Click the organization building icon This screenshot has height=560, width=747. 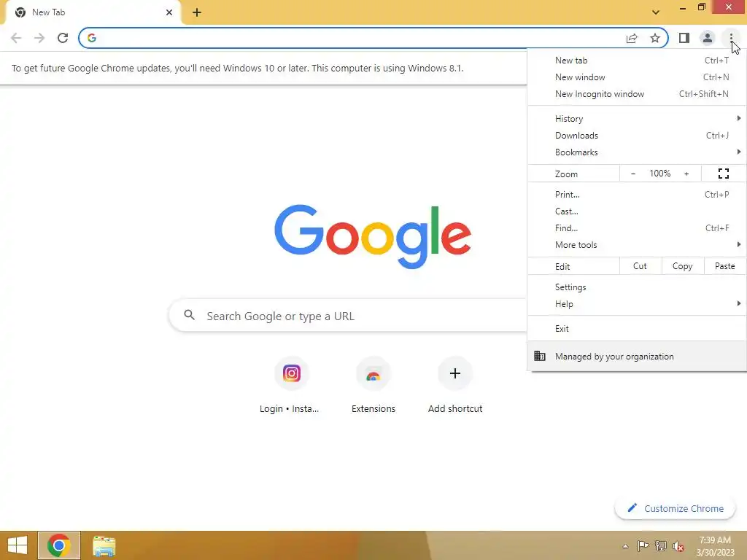pos(539,356)
